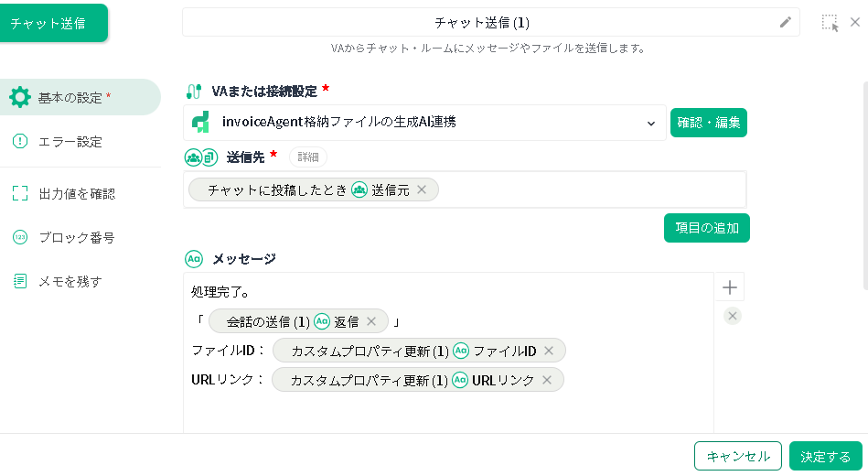Click the round X icon beside the message box
Image resolution: width=868 pixels, height=476 pixels.
733,316
